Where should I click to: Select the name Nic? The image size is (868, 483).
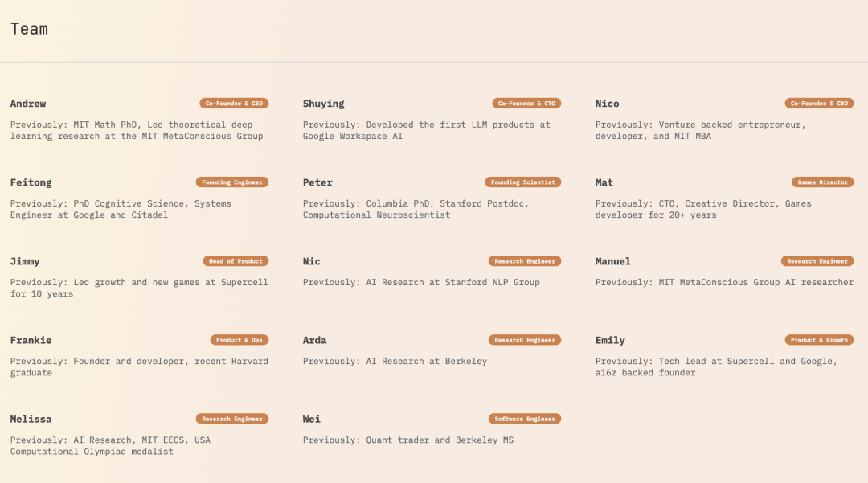coord(311,261)
